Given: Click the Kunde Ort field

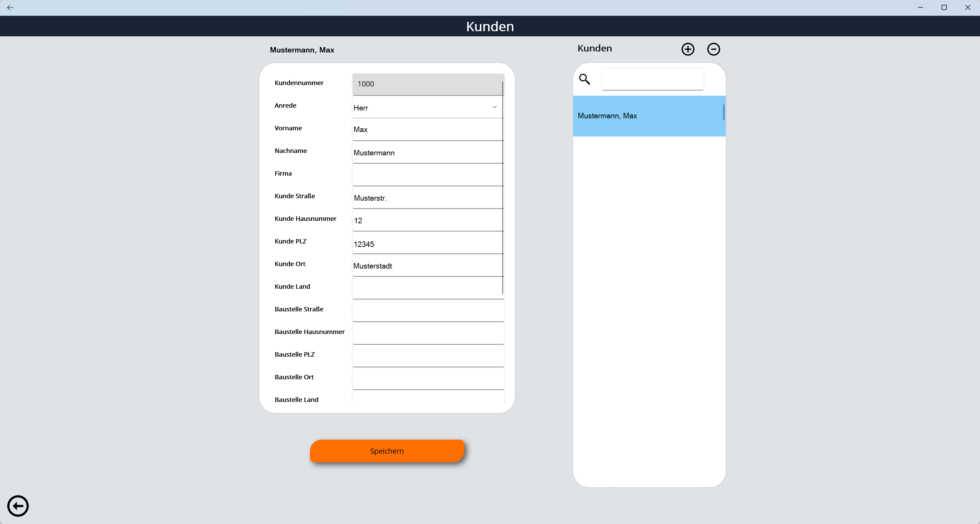Looking at the screenshot, I should 427,266.
